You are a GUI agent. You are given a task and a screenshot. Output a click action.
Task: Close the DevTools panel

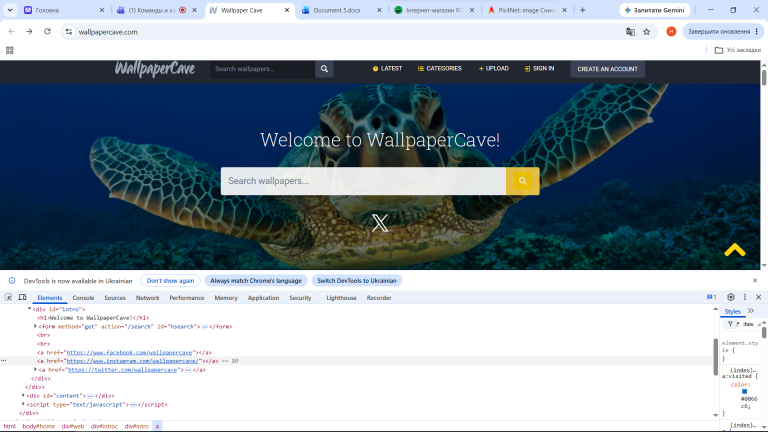point(758,297)
